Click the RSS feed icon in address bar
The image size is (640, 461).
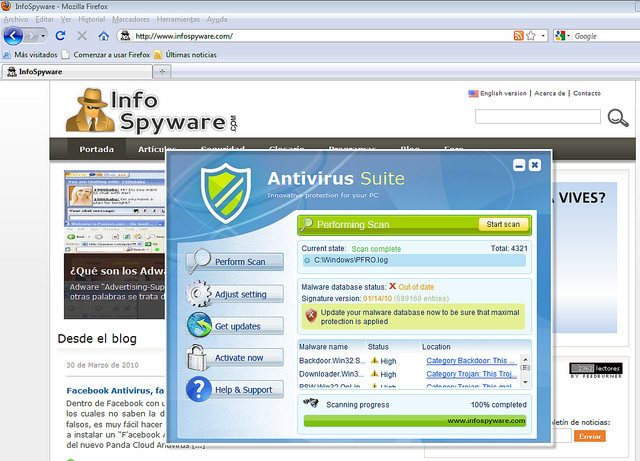518,36
